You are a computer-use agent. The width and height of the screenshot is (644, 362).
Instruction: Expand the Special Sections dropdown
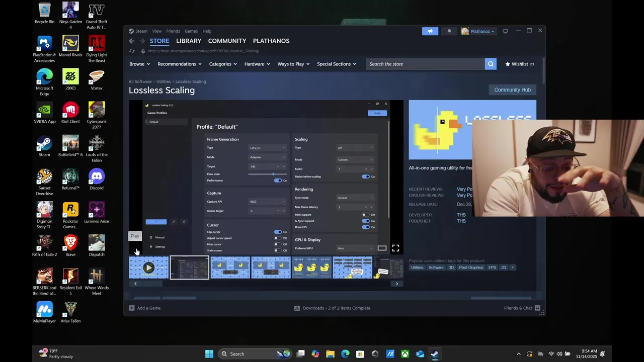(337, 64)
